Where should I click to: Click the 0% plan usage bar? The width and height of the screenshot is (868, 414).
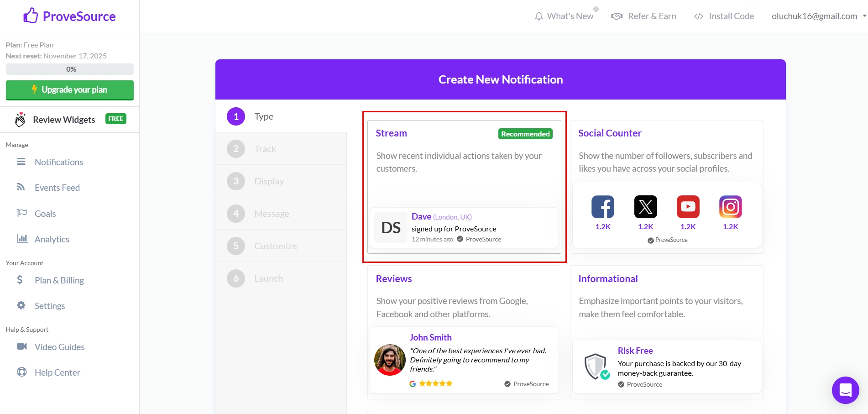click(69, 69)
